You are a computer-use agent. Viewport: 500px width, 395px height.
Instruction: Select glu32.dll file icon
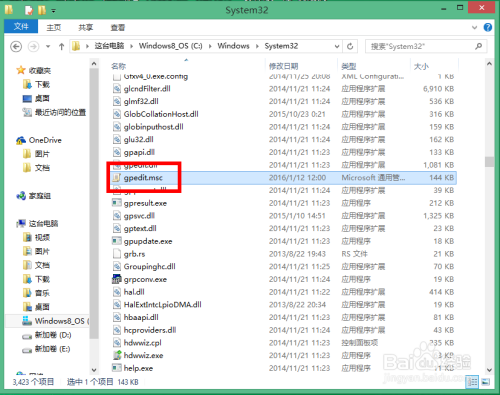[x=116, y=139]
